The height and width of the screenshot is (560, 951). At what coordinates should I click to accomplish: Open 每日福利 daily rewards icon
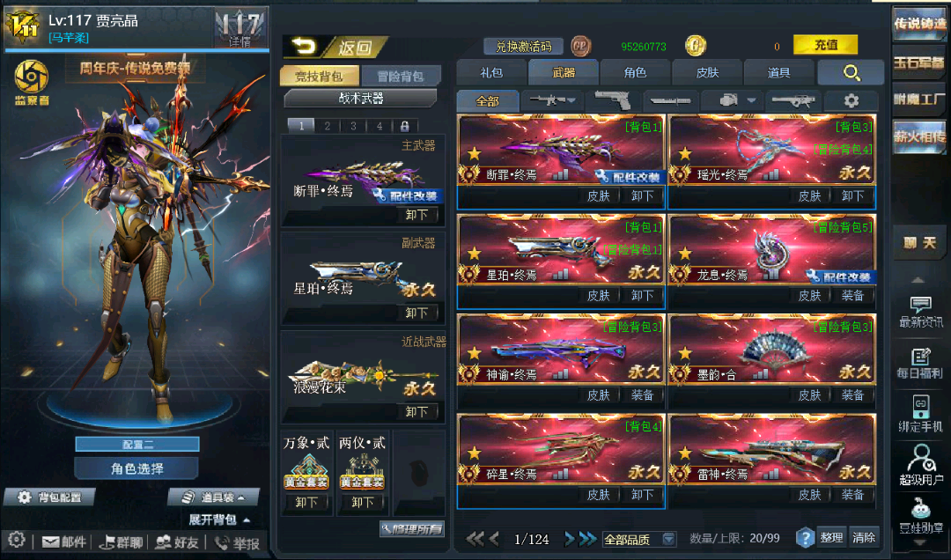[921, 364]
